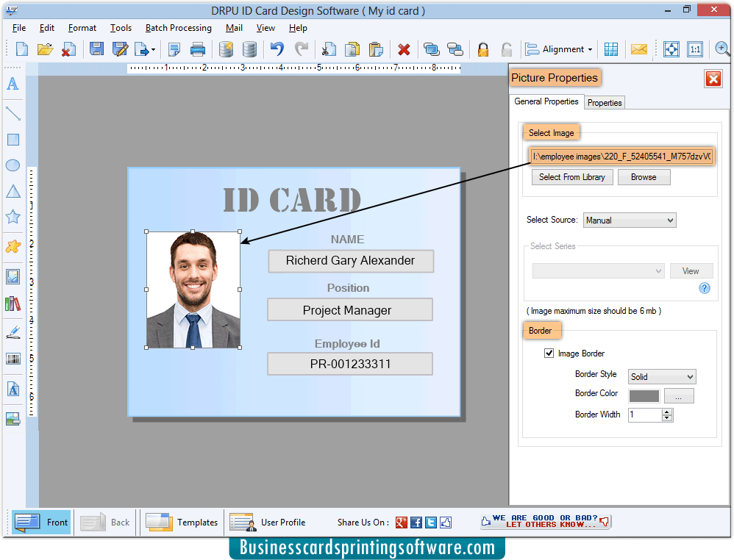Click the Unlock padlock icon
Viewport: 734px width, 560px height.
point(507,49)
